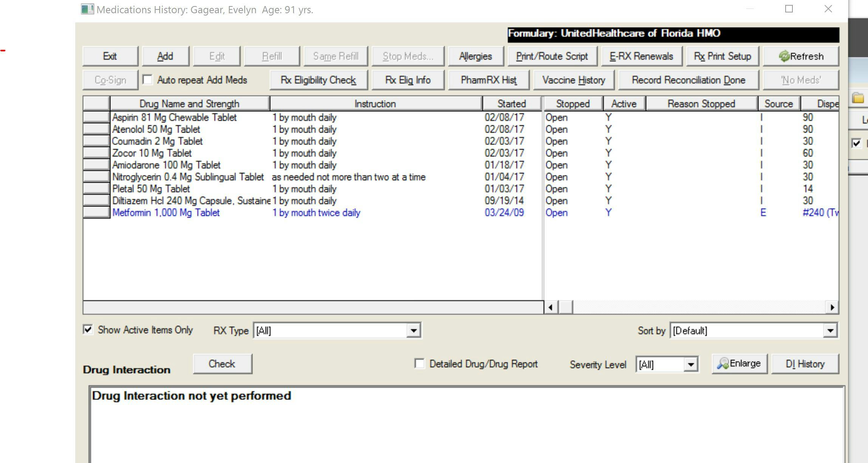
Task: Click Check to run Drug Interaction
Action: coord(222,363)
